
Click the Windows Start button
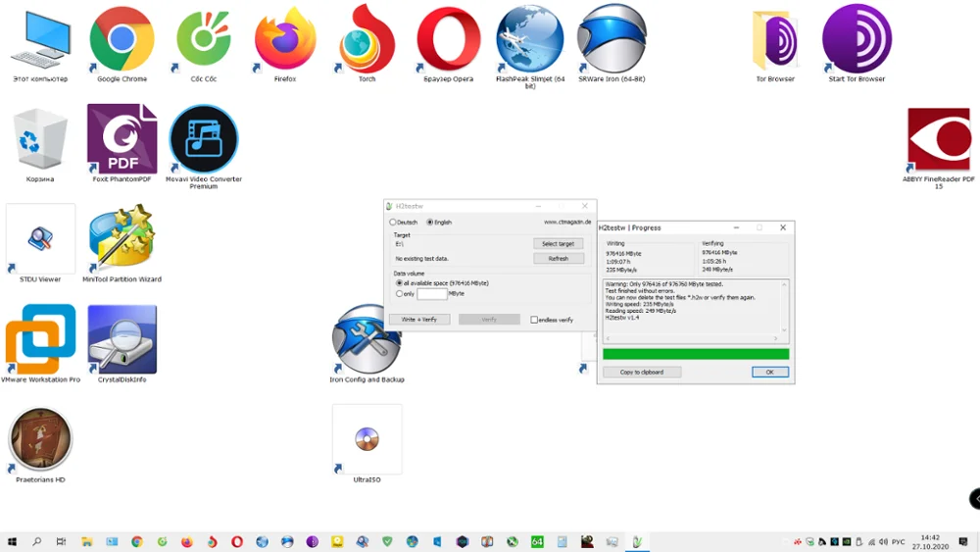[12, 541]
